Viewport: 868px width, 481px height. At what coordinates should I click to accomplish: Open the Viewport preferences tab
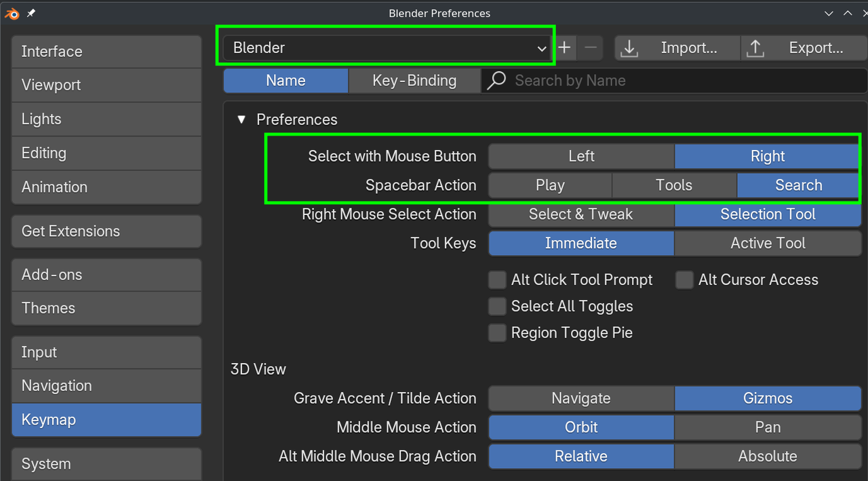click(106, 85)
